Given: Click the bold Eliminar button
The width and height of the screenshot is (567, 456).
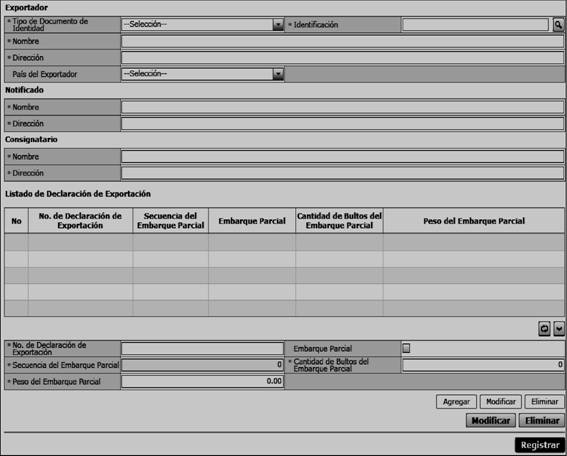Looking at the screenshot, I should click(x=542, y=421).
